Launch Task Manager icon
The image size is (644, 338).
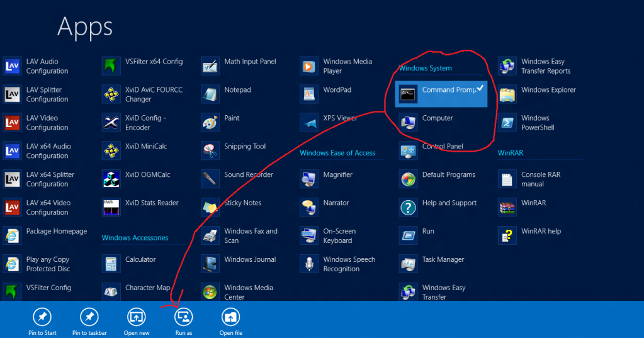click(x=408, y=264)
